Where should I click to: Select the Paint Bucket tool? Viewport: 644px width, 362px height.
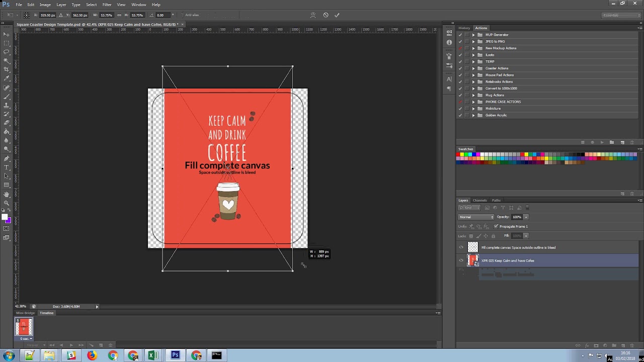pyautogui.click(x=7, y=132)
